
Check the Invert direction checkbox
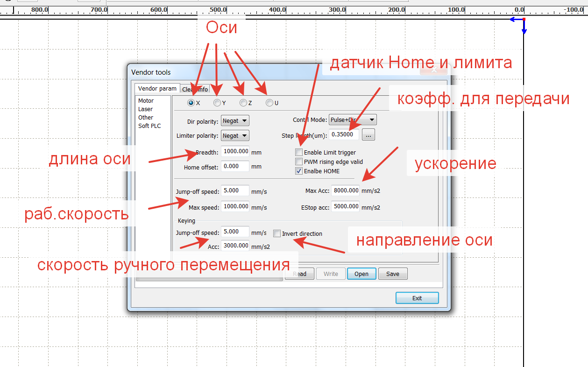pyautogui.click(x=277, y=233)
